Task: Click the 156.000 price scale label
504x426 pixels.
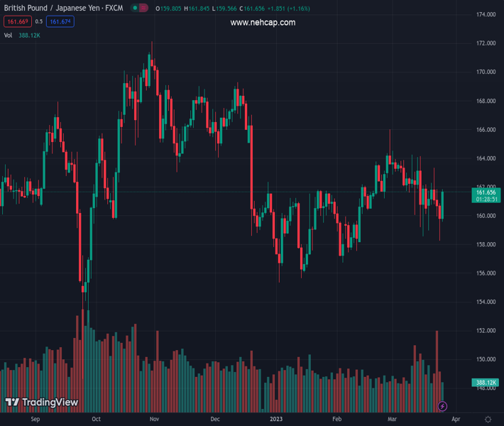Action: click(x=486, y=273)
